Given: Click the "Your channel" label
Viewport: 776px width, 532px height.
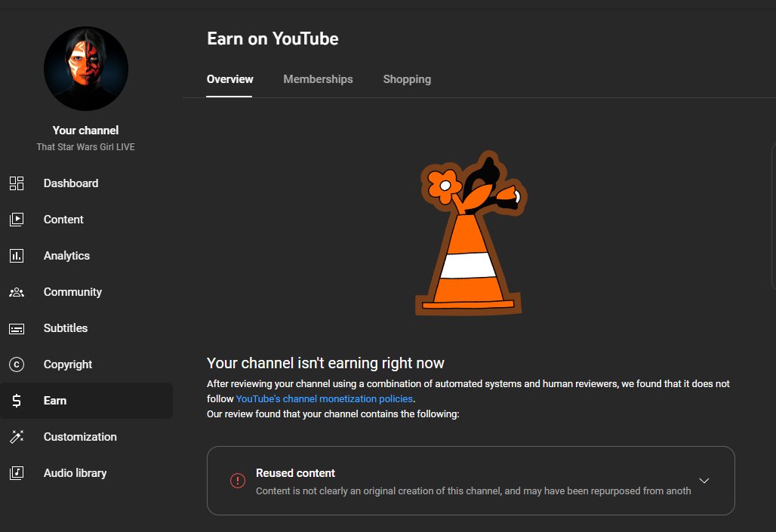Looking at the screenshot, I should (x=85, y=130).
